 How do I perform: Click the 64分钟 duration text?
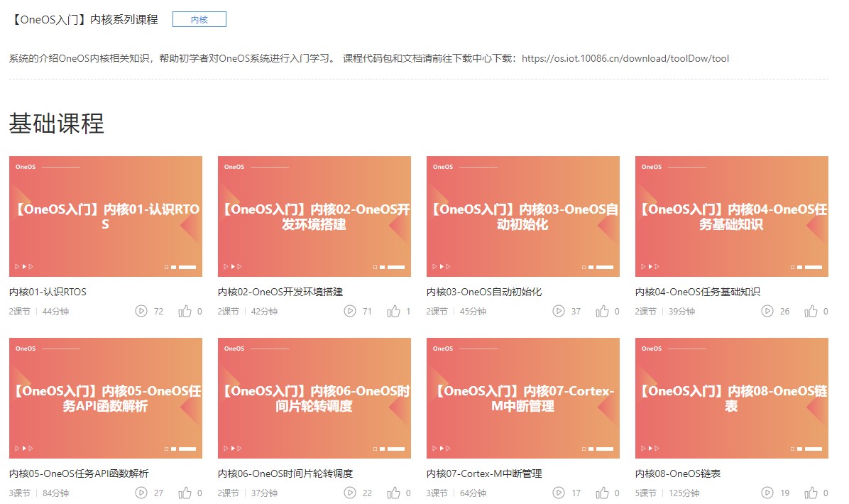pyautogui.click(x=473, y=493)
